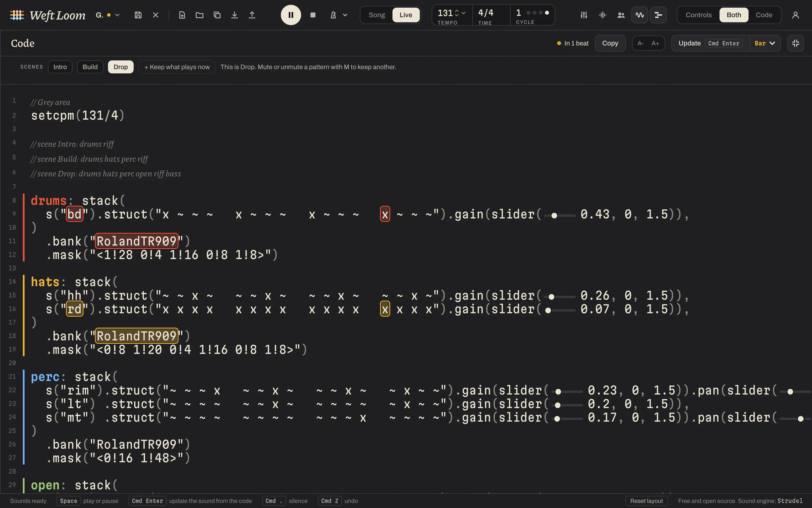812x508 pixels.
Task: Select the Build scene
Action: coord(90,67)
